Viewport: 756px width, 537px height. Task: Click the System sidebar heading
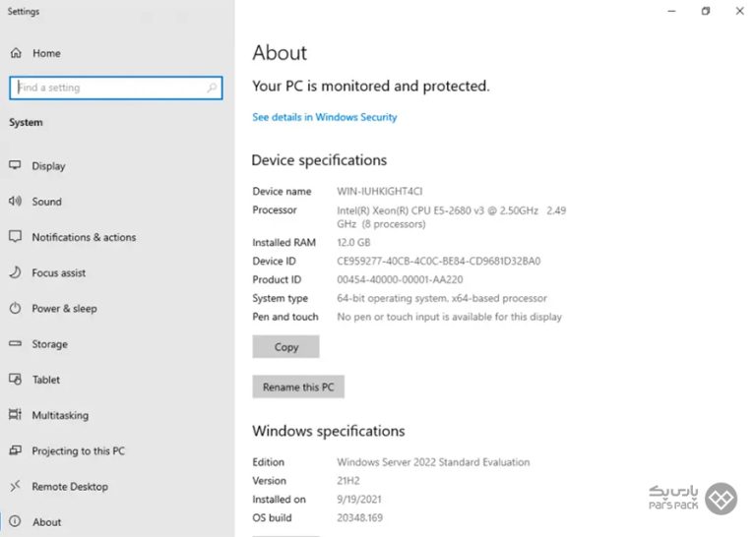26,123
